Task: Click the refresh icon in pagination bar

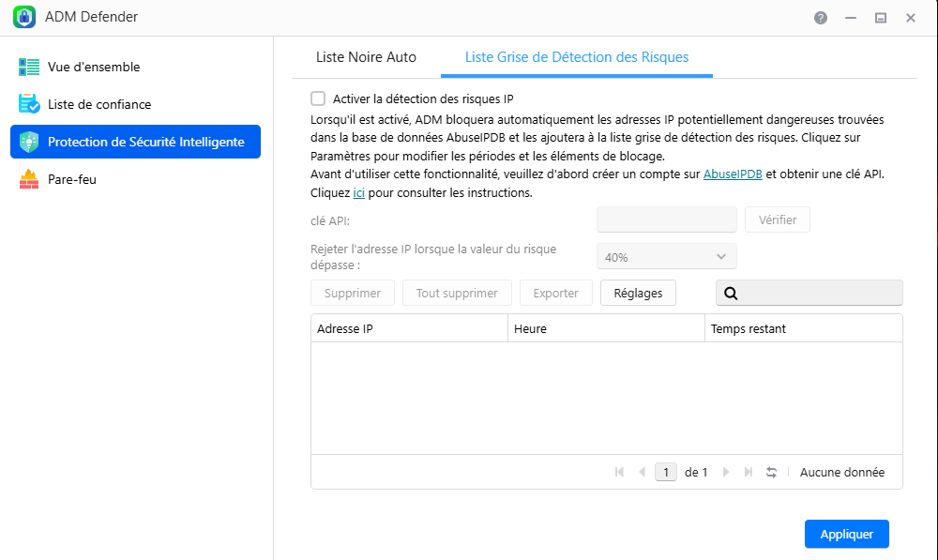Action: pos(771,473)
